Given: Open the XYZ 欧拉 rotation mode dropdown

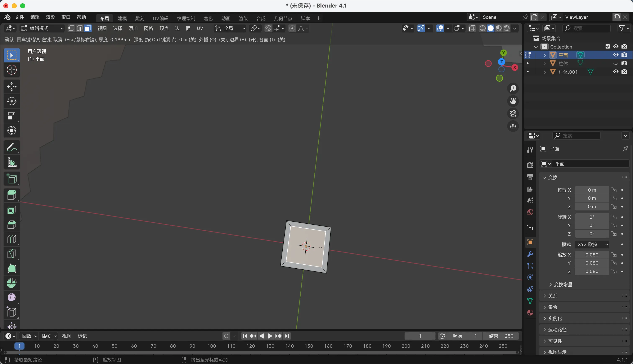Looking at the screenshot, I should 592,244.
